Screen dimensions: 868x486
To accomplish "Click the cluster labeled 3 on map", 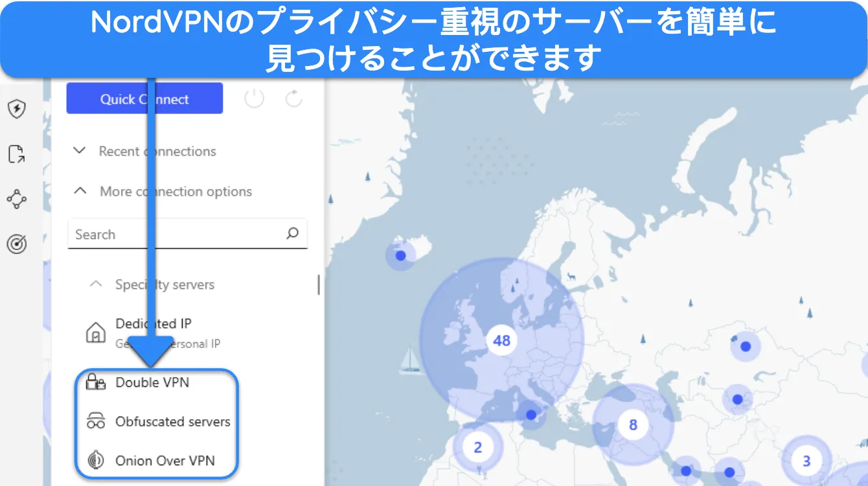I will pyautogui.click(x=806, y=461).
